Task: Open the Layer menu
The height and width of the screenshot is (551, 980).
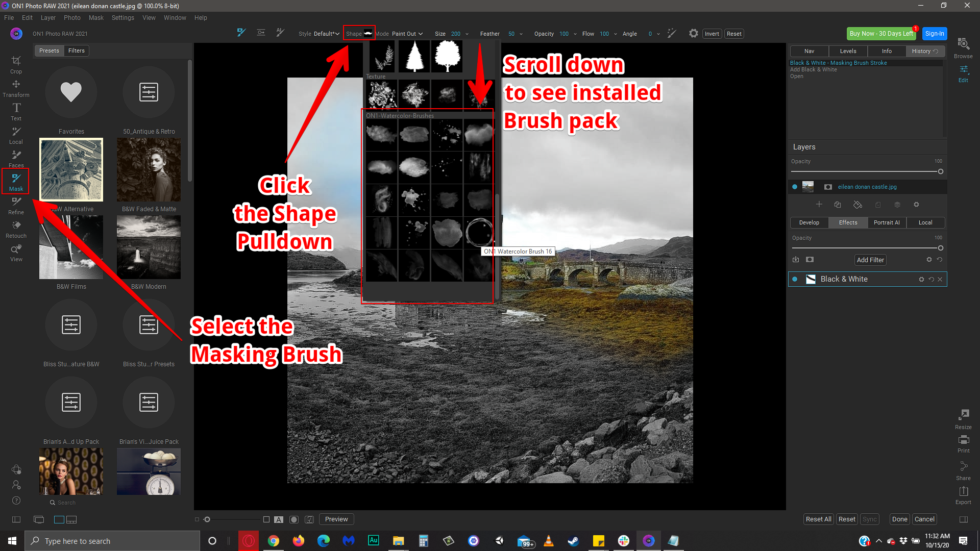Action: tap(48, 17)
